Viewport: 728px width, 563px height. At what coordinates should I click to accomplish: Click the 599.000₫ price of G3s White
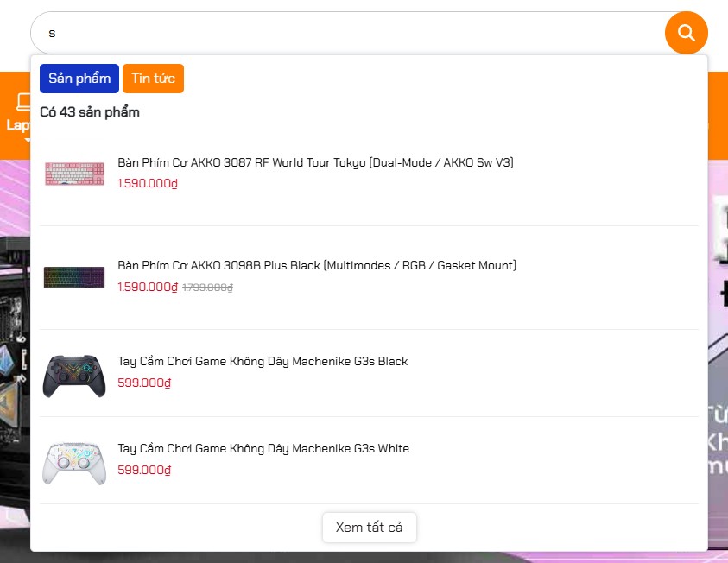144,470
